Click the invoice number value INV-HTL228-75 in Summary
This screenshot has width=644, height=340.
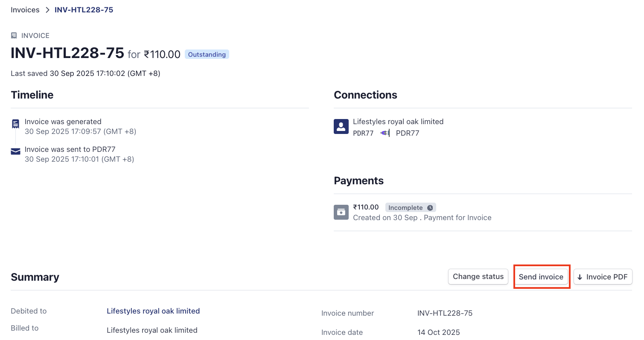445,313
